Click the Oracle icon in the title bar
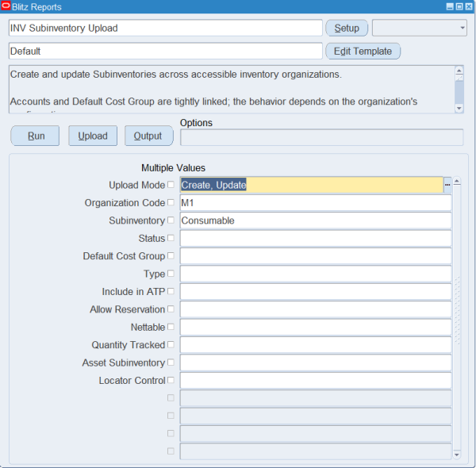Image resolution: width=476 pixels, height=468 pixels. 6,6
